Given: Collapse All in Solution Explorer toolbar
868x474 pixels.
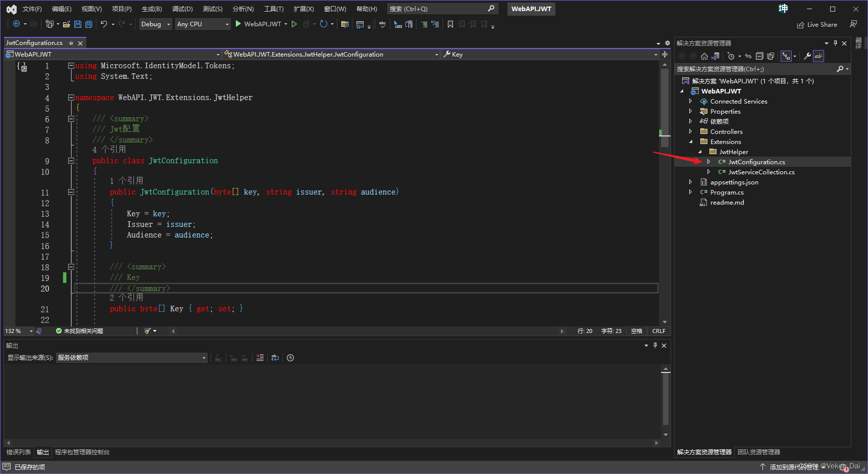Looking at the screenshot, I should coord(759,56).
